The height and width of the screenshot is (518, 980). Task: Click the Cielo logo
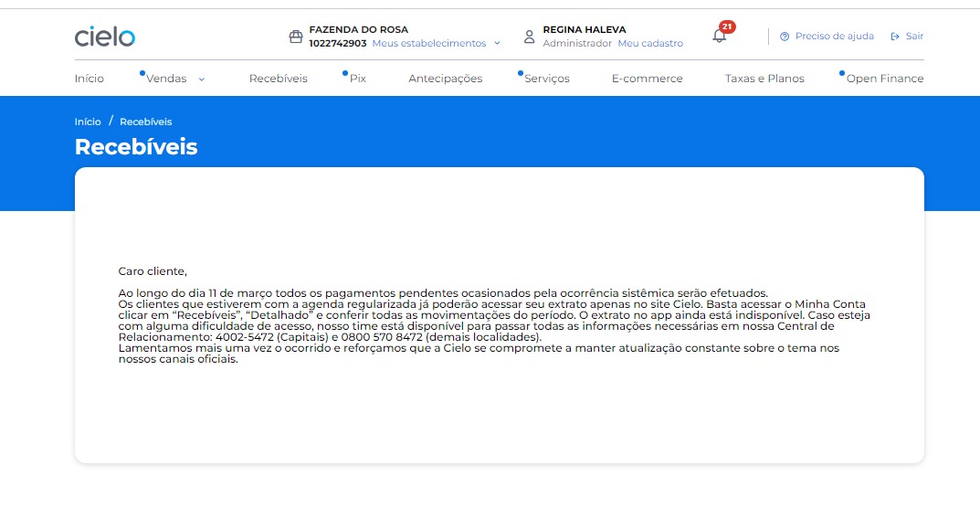[x=105, y=37]
